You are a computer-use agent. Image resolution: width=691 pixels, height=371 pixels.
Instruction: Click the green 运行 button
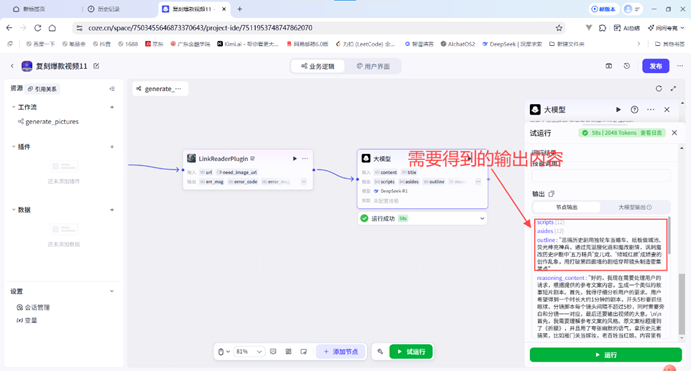pyautogui.click(x=606, y=355)
